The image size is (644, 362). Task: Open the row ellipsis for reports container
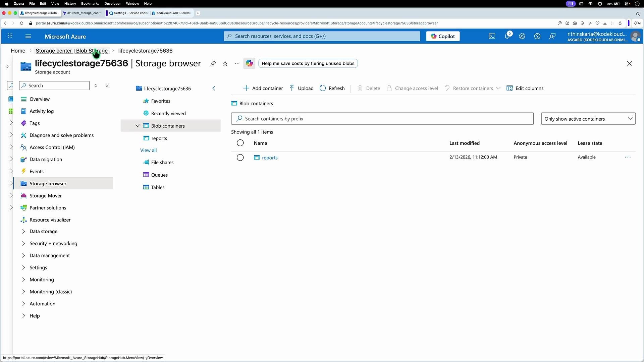628,157
